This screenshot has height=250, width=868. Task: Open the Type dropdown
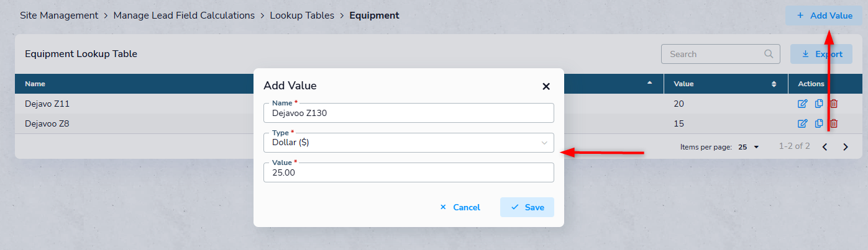click(408, 143)
